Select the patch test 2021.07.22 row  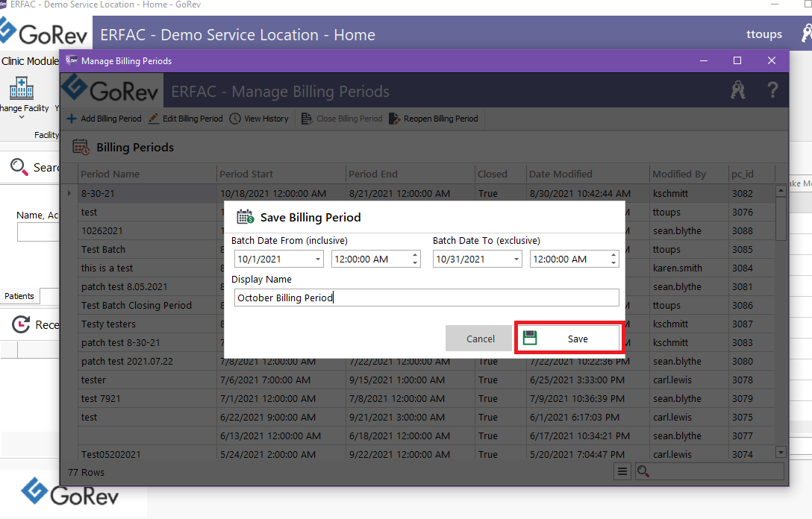pos(419,361)
